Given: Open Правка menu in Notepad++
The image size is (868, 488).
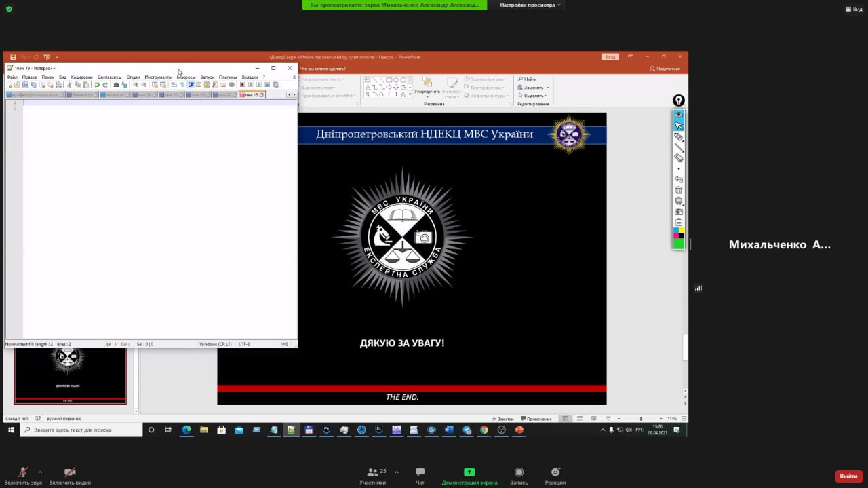Looking at the screenshot, I should pyautogui.click(x=29, y=77).
